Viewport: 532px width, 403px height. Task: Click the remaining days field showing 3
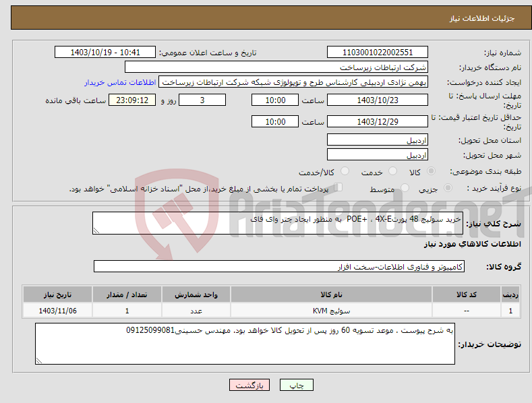202,100
